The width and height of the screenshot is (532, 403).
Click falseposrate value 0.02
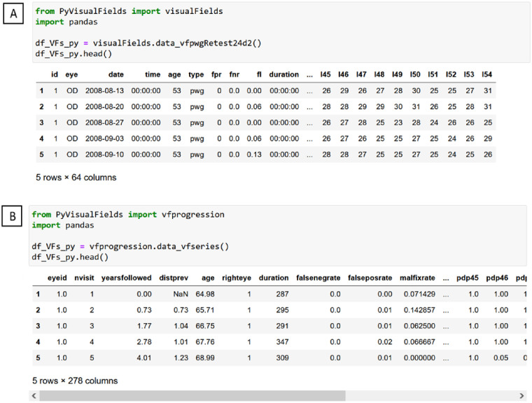(385, 342)
